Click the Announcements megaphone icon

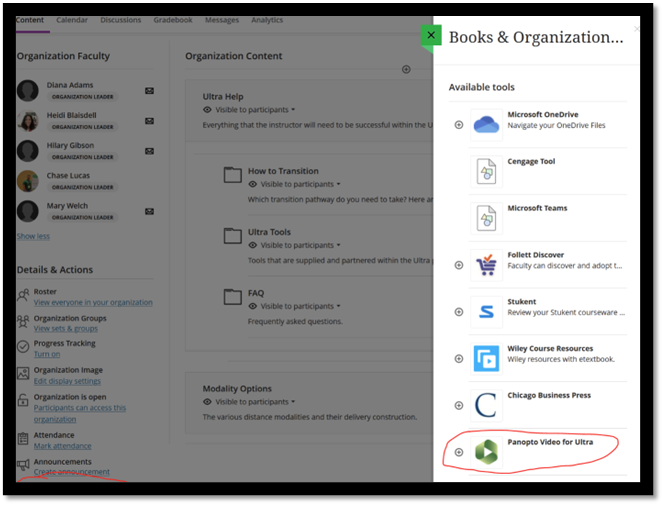pos(23,465)
